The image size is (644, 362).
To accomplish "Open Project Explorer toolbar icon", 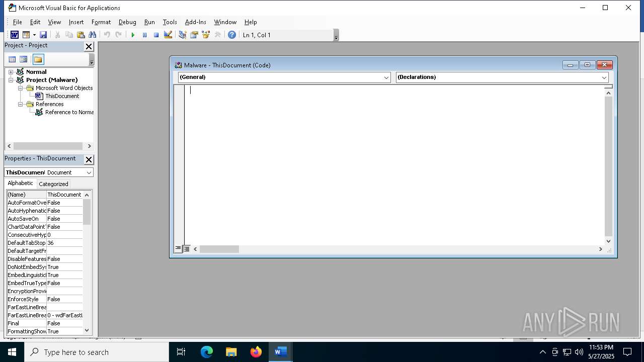I will coord(182,35).
